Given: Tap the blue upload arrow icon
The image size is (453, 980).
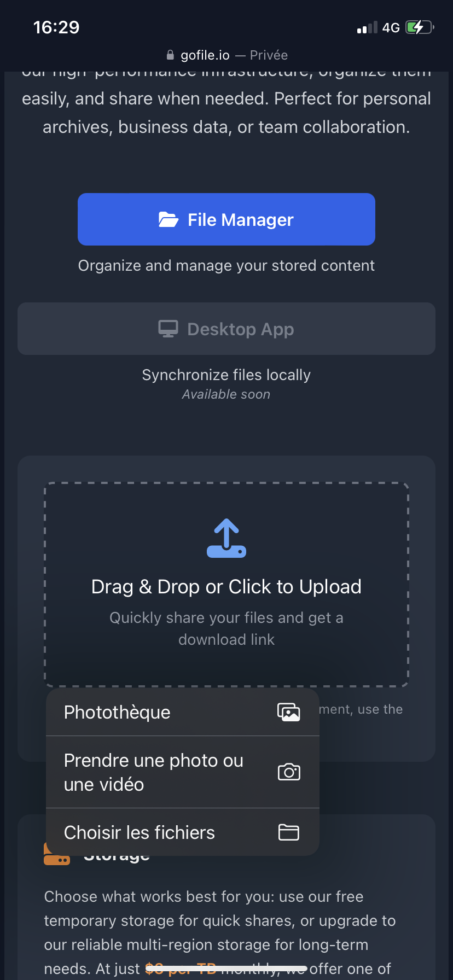Looking at the screenshot, I should [226, 538].
